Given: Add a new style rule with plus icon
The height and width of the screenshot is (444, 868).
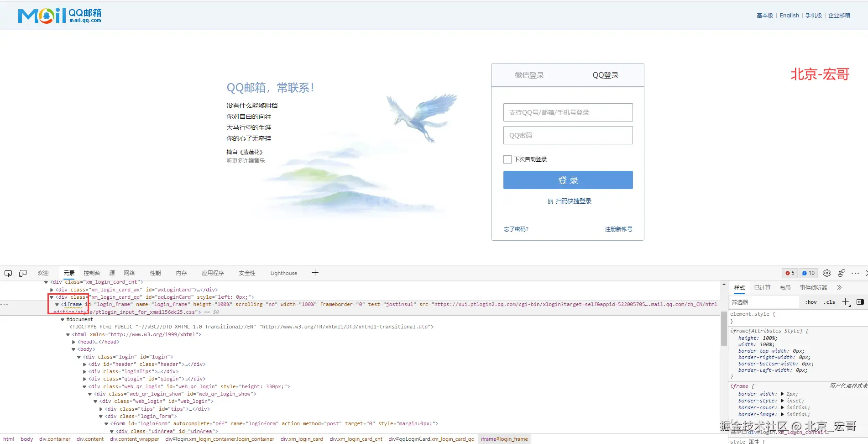Looking at the screenshot, I should click(846, 302).
